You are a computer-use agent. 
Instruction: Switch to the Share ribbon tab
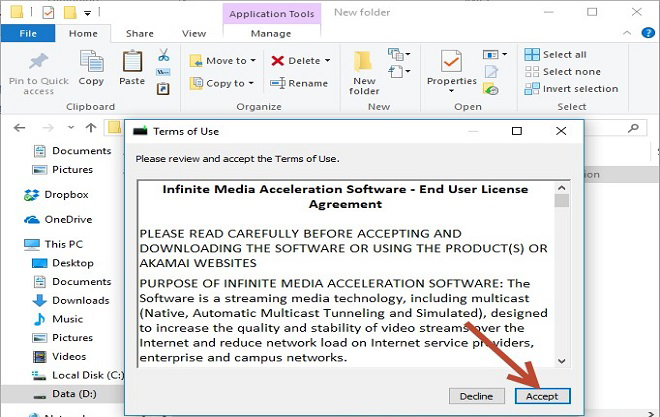(139, 33)
